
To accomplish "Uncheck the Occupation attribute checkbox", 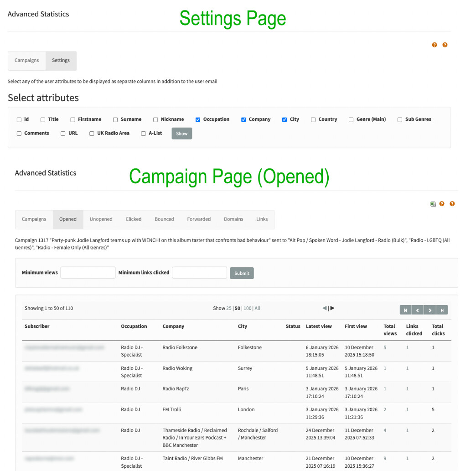I will point(198,119).
